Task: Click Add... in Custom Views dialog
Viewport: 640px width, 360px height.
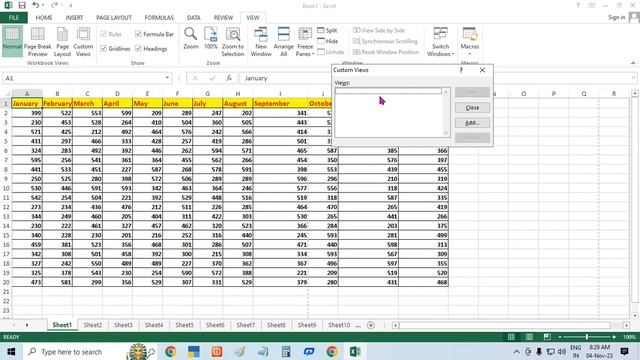Action: pos(472,123)
